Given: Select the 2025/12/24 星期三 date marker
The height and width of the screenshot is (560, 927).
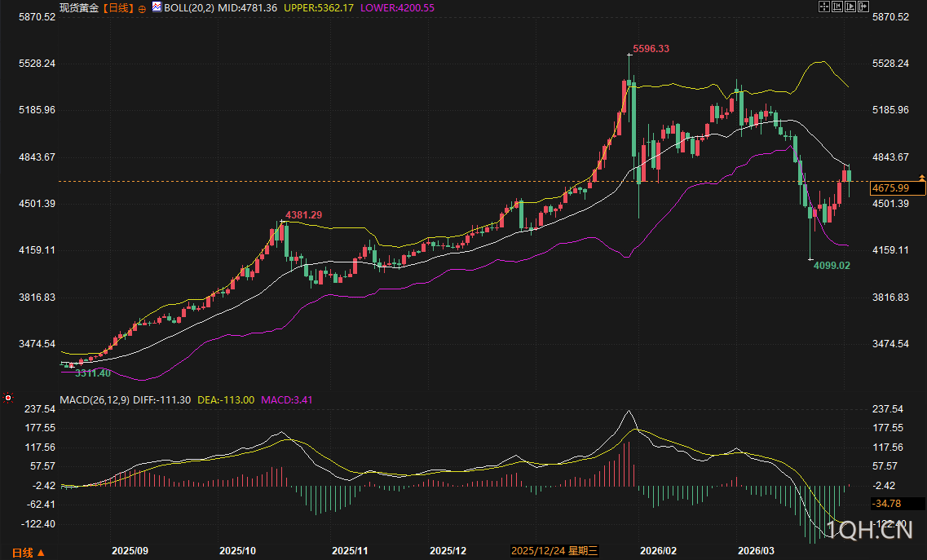Looking at the screenshot, I should [x=554, y=551].
